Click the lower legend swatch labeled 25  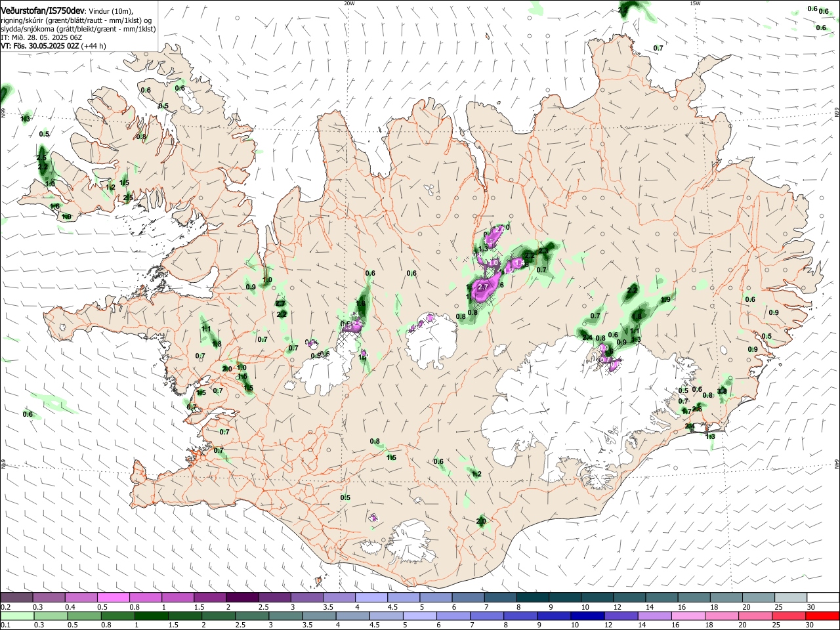[789, 616]
